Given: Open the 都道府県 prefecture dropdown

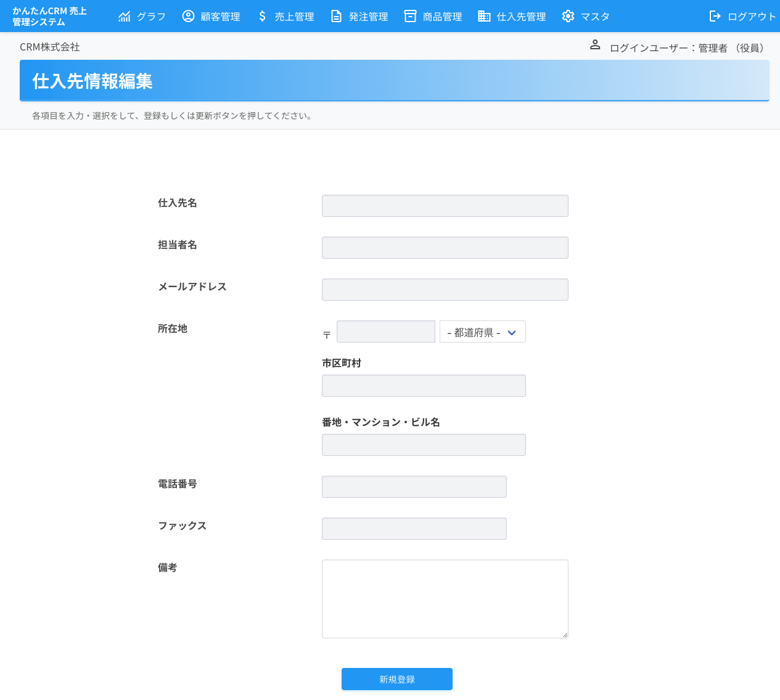Looking at the screenshot, I should pyautogui.click(x=482, y=332).
